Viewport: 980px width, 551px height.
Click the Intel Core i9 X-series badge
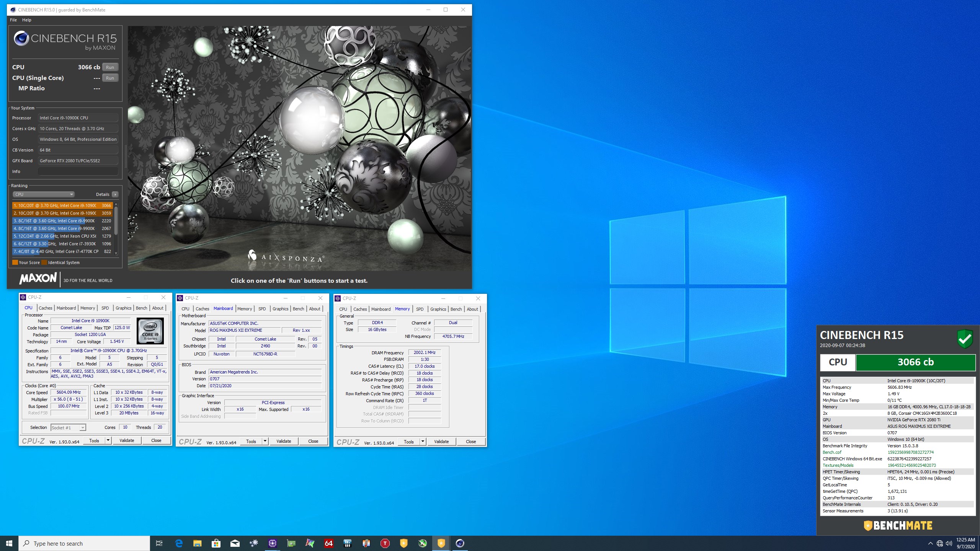point(150,331)
